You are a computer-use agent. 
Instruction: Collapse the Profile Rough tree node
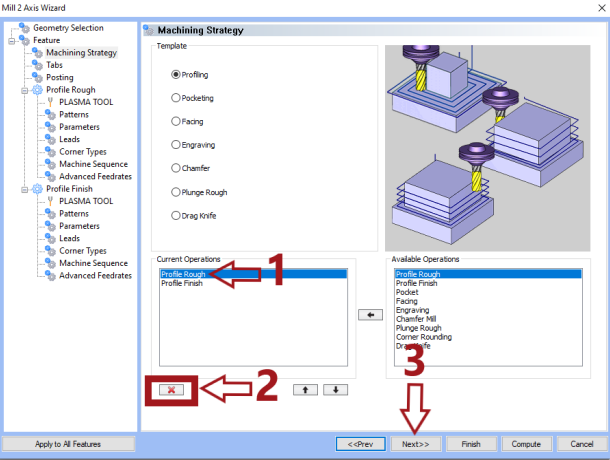(x=25, y=90)
